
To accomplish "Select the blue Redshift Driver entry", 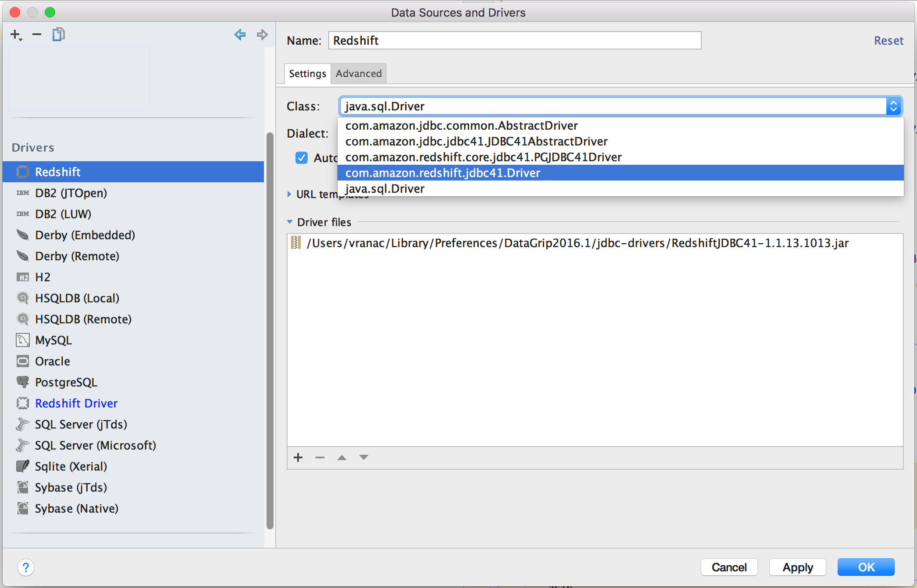I will point(133,403).
